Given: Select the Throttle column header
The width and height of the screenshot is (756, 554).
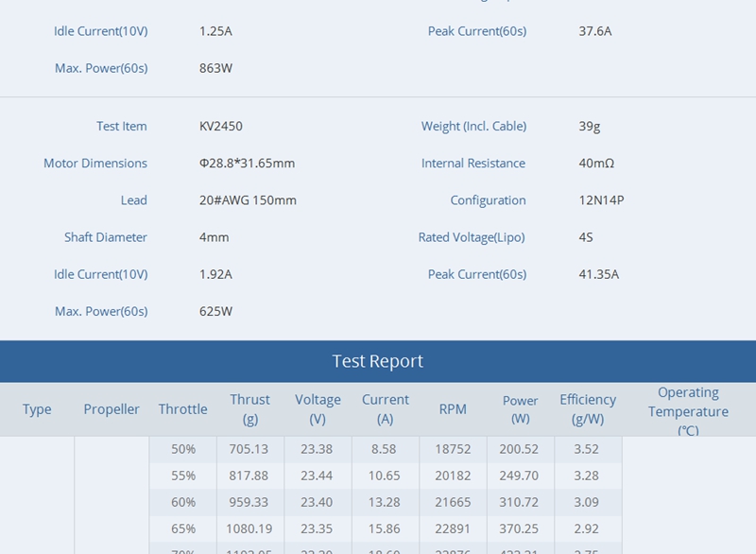Looking at the screenshot, I should [182, 409].
